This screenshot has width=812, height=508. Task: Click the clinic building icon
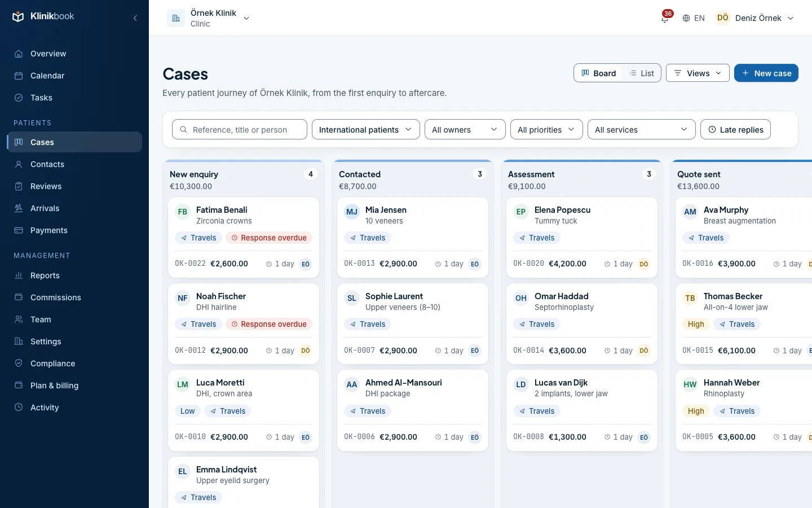(x=176, y=18)
